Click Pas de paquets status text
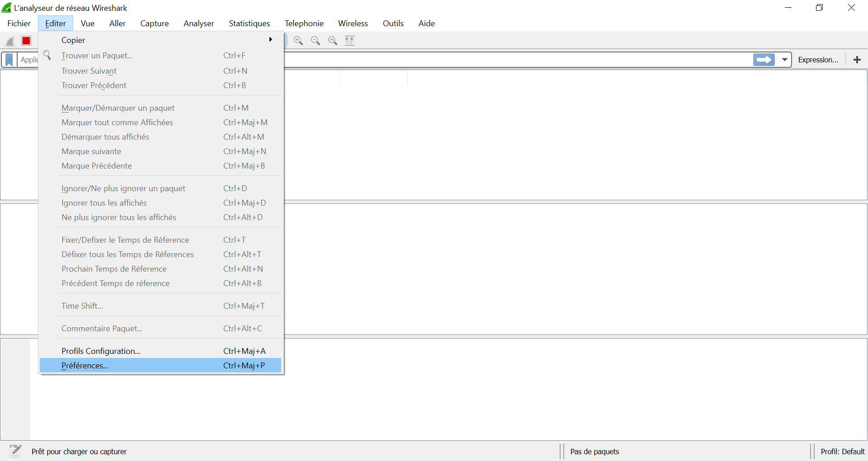 click(594, 452)
